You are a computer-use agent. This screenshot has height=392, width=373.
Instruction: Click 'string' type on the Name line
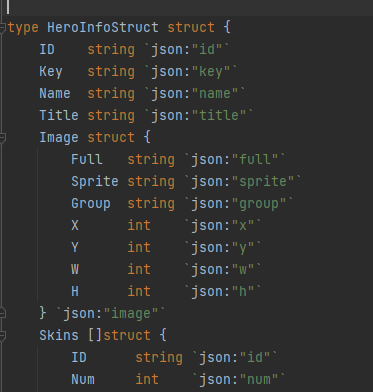[111, 94]
